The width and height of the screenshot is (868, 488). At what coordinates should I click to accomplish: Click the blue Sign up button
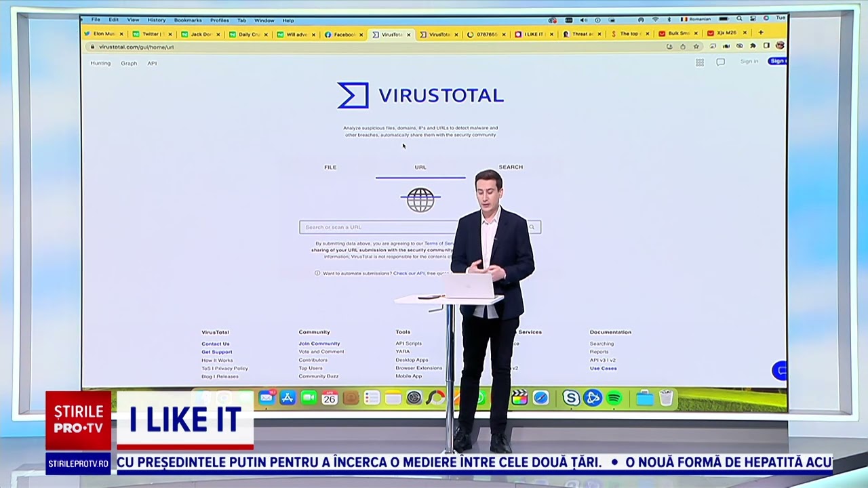tap(778, 61)
